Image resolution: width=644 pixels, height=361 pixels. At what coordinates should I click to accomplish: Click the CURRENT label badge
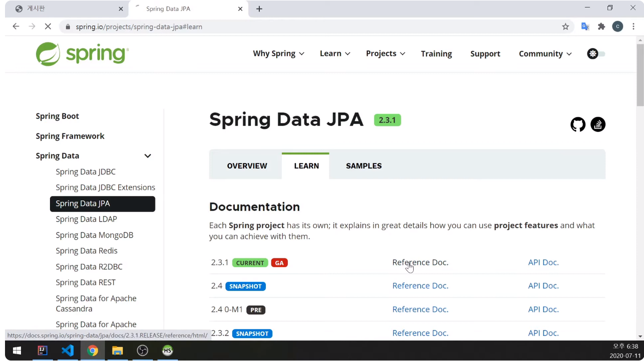[x=250, y=263]
